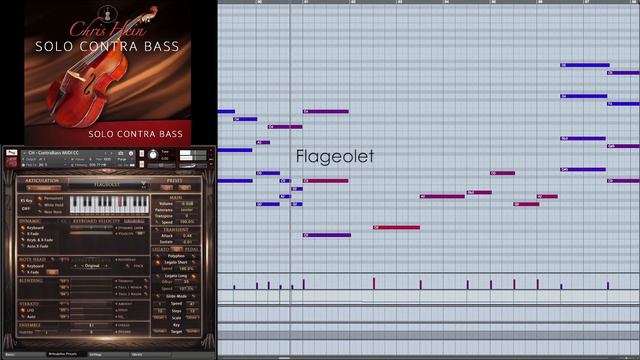640x360 pixels.
Task: Click the LEGATO mode button
Action: 177,249
